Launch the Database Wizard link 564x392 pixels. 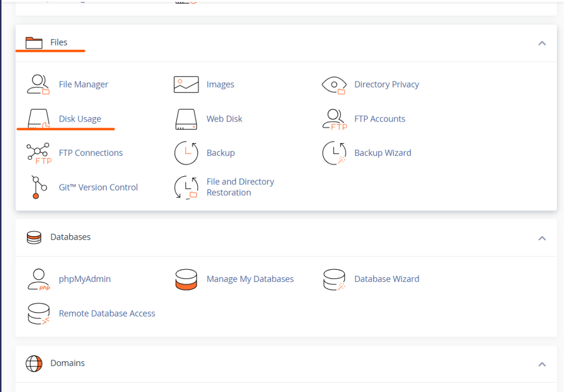pyautogui.click(x=387, y=279)
